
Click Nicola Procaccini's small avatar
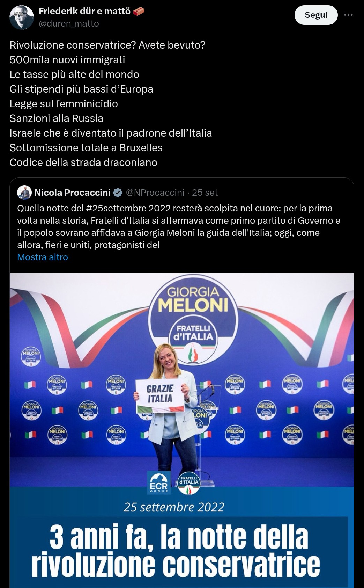(x=24, y=193)
